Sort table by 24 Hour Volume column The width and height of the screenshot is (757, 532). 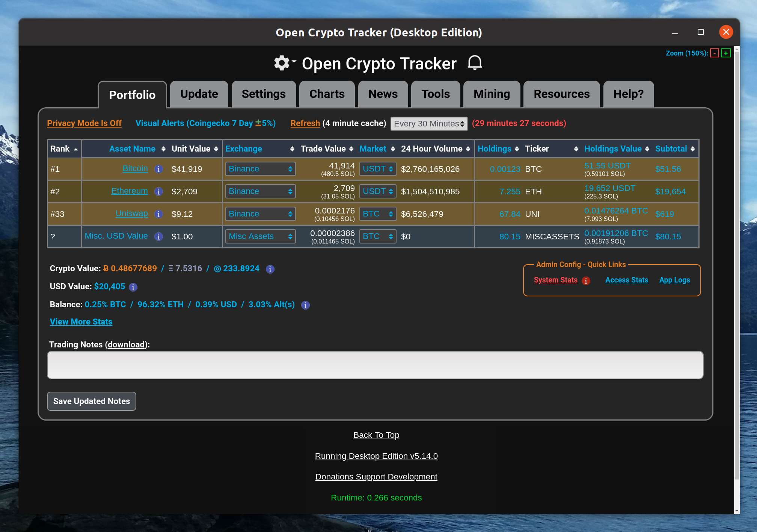point(436,149)
